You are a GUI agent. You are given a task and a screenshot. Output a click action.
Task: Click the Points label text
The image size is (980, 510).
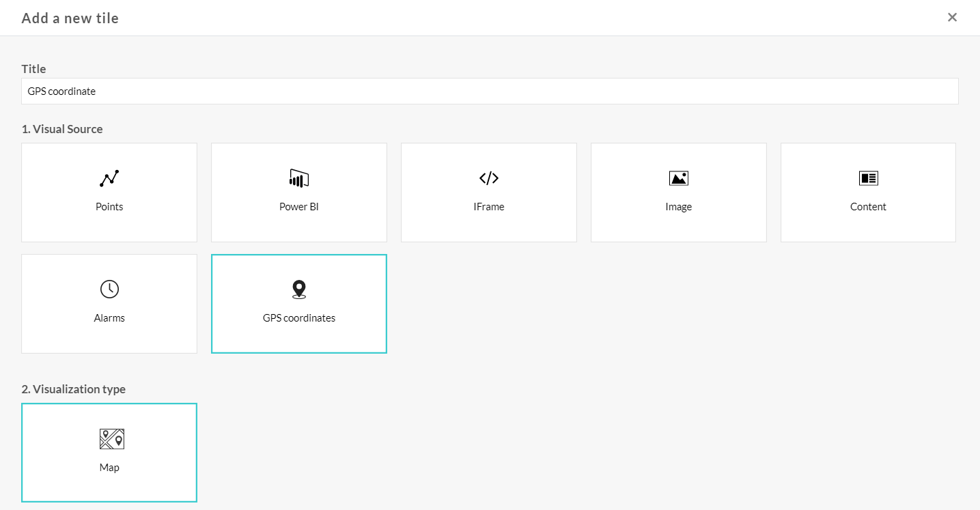coord(109,207)
